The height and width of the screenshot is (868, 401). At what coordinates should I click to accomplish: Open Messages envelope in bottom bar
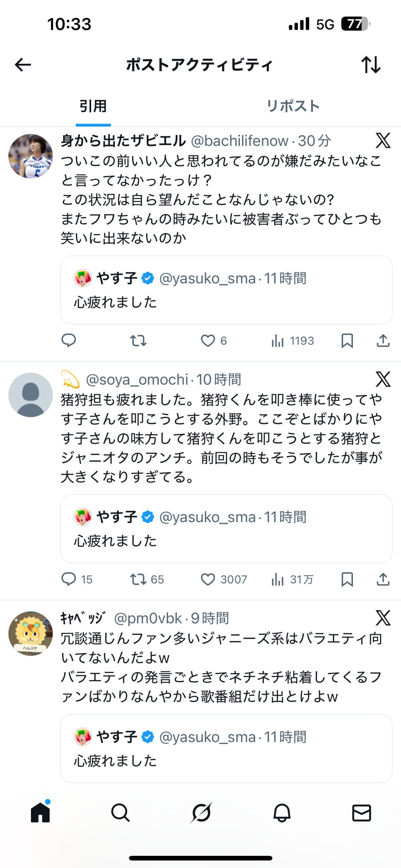tap(362, 813)
